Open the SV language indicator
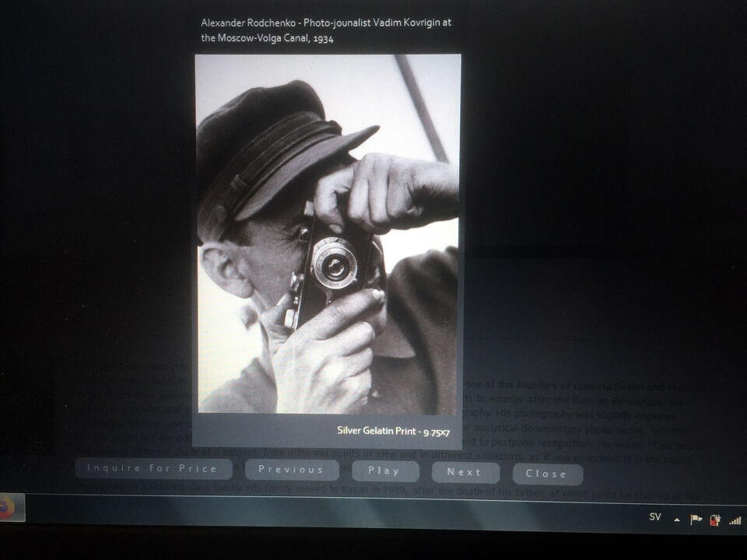 pos(655,517)
